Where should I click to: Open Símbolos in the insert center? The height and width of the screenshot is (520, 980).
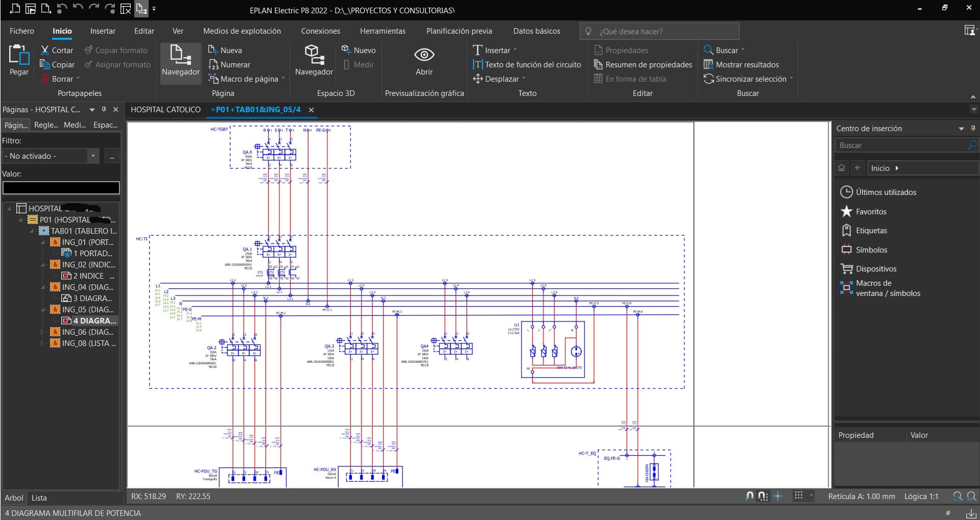(871, 250)
